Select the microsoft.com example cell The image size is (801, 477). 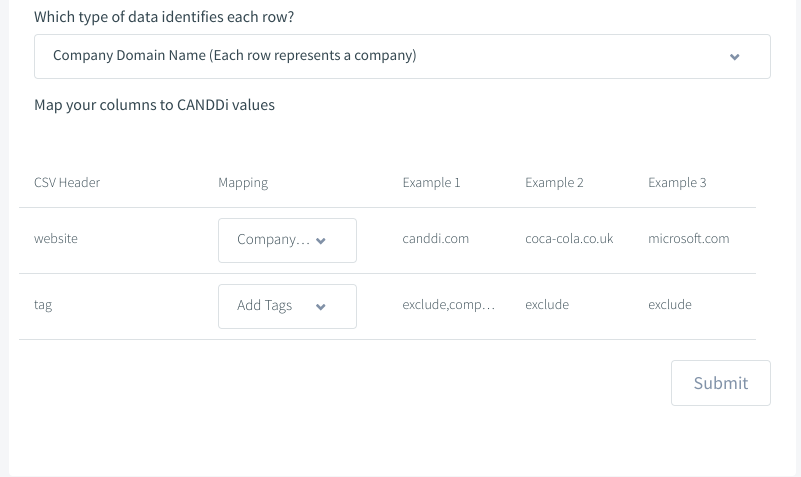tap(689, 238)
